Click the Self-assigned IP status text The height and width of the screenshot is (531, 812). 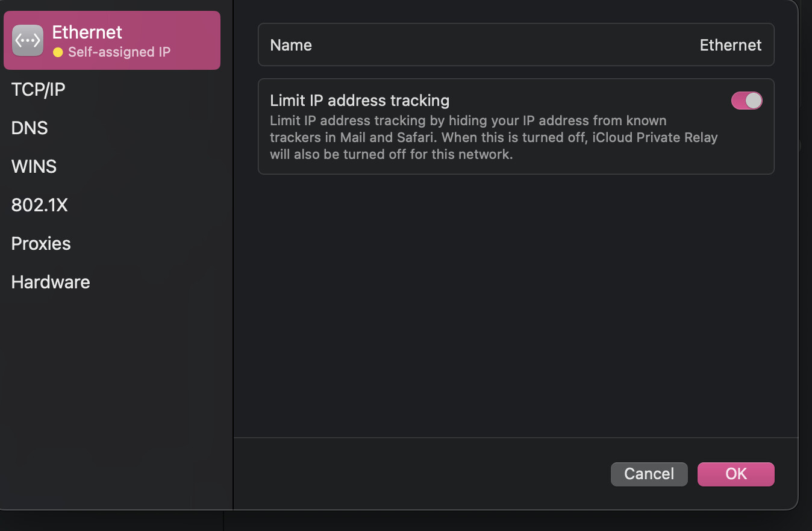pos(119,52)
